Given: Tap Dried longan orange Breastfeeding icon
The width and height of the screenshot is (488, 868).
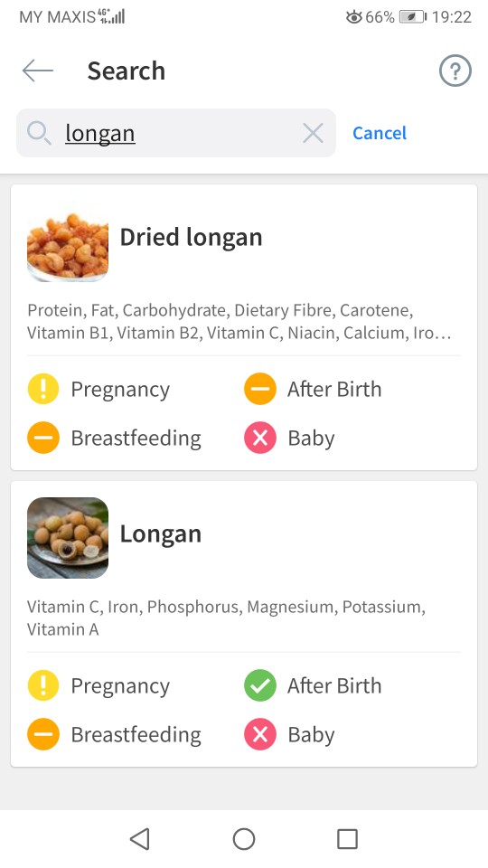Looking at the screenshot, I should (x=43, y=438).
